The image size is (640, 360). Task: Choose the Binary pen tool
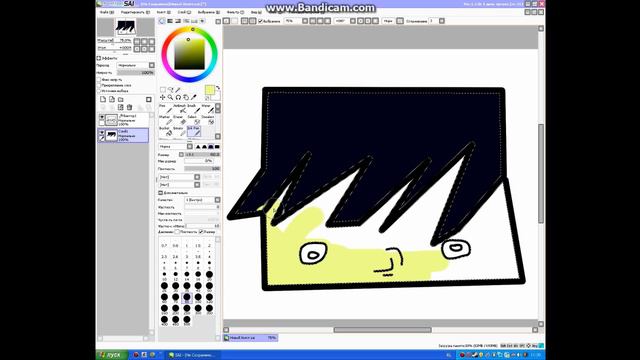pos(180,131)
